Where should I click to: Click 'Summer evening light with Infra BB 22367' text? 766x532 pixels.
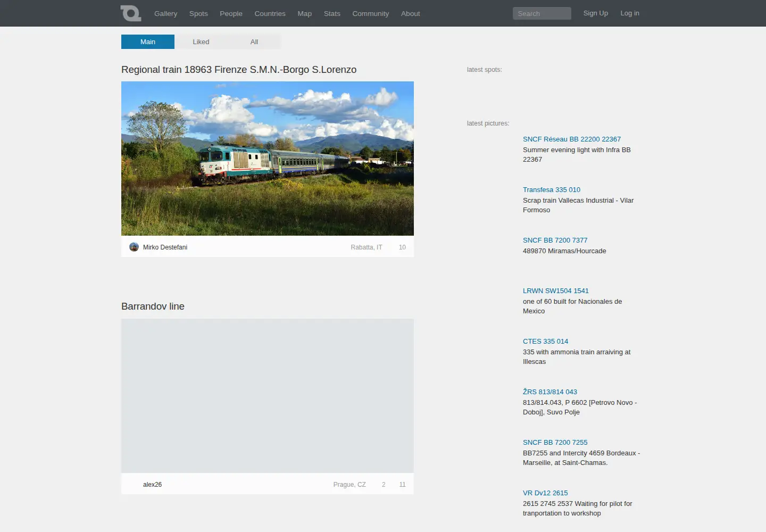[x=577, y=155]
